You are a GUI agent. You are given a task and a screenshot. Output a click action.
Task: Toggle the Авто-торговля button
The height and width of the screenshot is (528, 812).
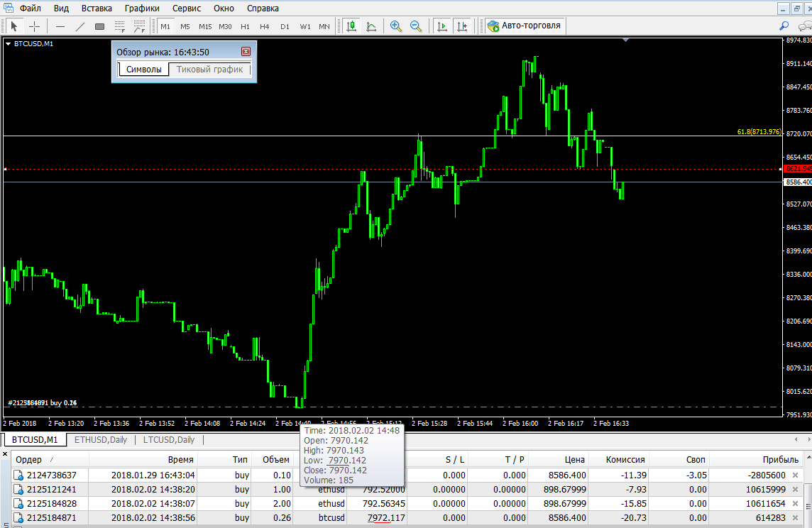(x=524, y=26)
